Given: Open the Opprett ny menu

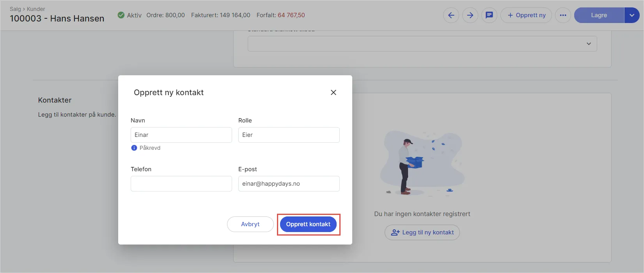Looking at the screenshot, I should pos(526,15).
